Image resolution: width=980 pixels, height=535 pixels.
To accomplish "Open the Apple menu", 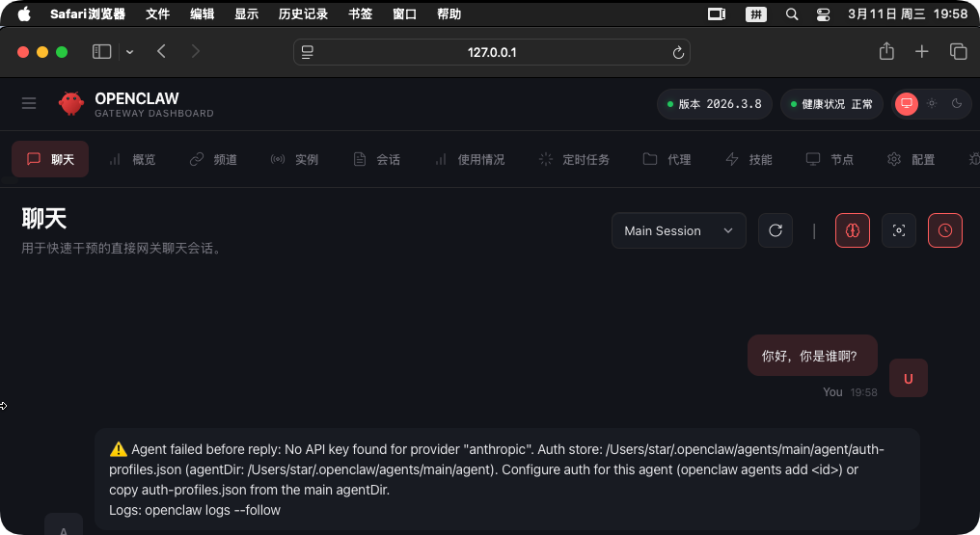I will pyautogui.click(x=24, y=13).
